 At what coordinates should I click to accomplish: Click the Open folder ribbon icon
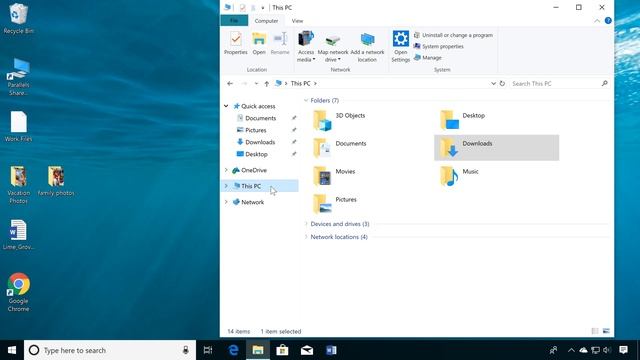[259, 44]
